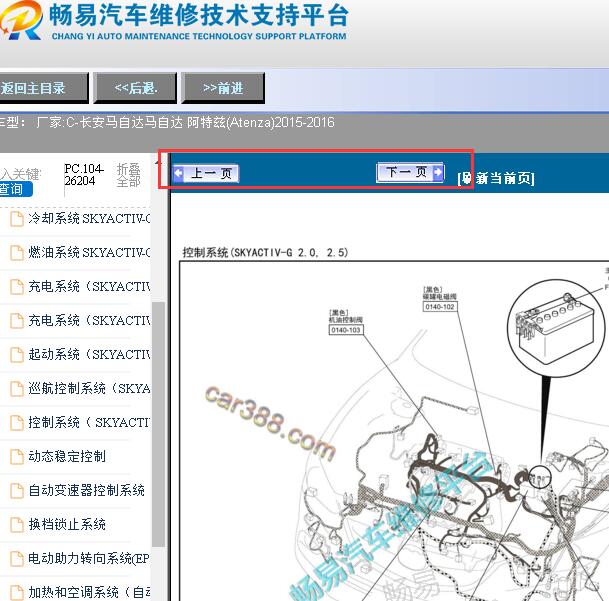Click connector label 0140-103

click(x=346, y=330)
